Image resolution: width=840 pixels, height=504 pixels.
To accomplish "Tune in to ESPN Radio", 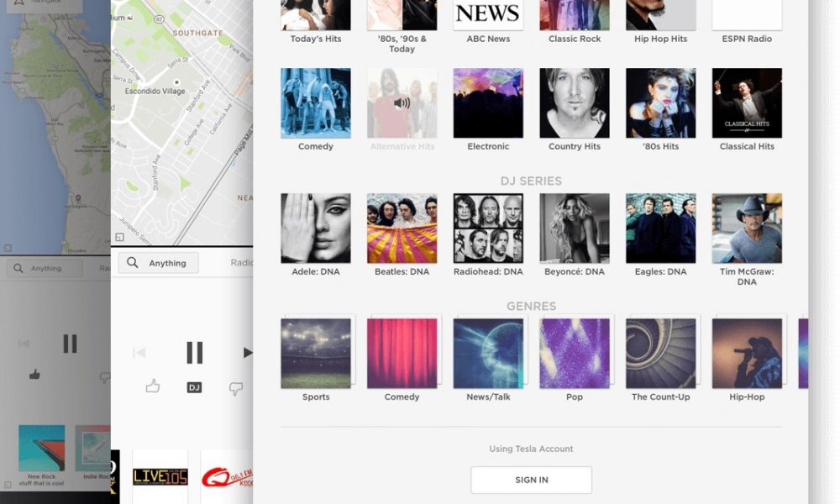I will coord(747,22).
